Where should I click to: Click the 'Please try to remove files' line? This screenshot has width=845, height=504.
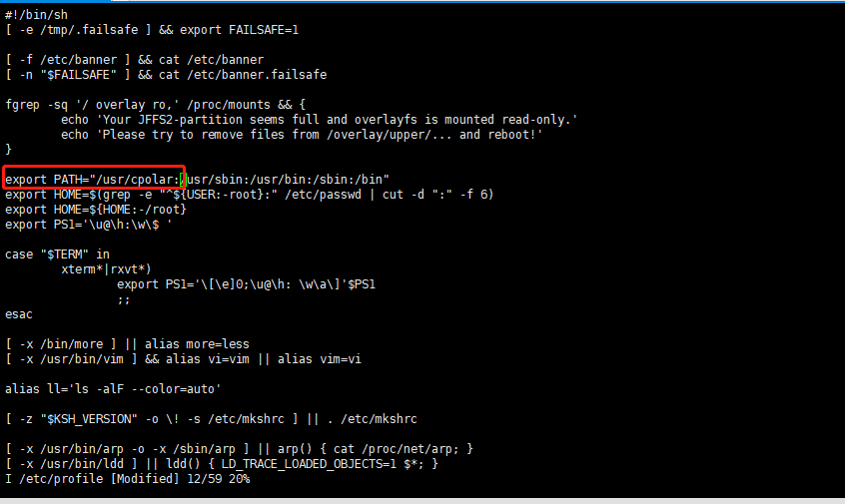click(x=302, y=135)
